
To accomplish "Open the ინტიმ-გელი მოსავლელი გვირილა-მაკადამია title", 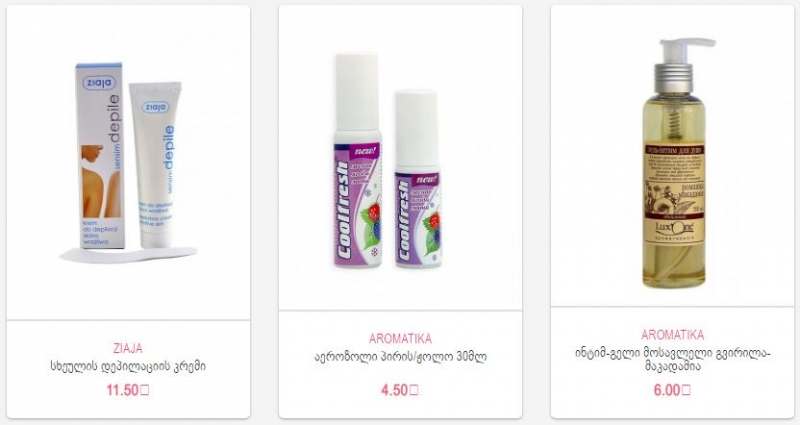I will (672, 359).
